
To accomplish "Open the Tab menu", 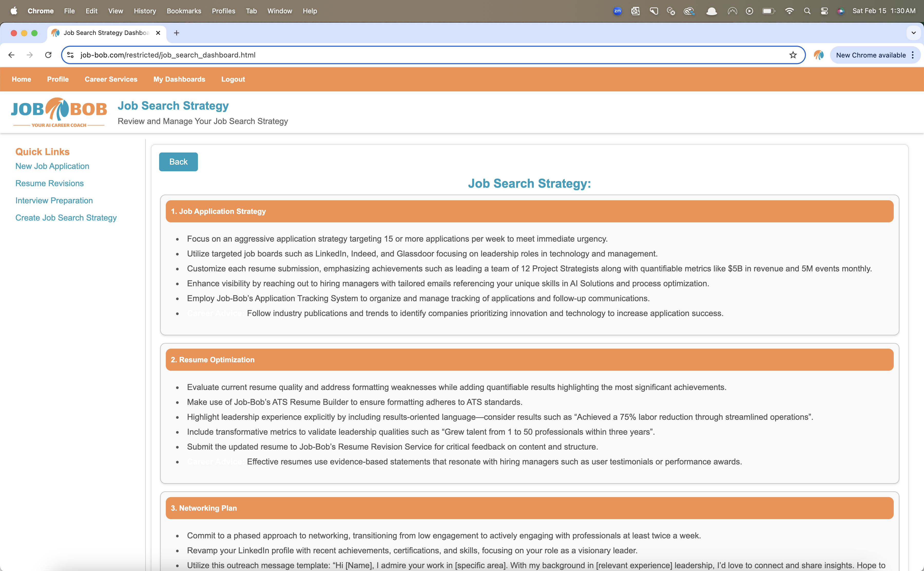I will (x=251, y=11).
